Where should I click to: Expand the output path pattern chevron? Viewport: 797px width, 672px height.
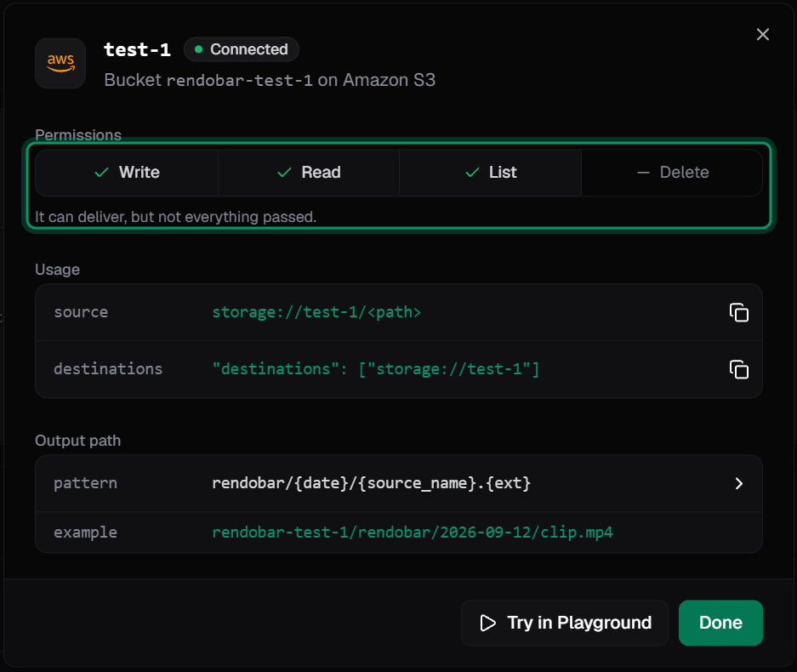tap(738, 483)
